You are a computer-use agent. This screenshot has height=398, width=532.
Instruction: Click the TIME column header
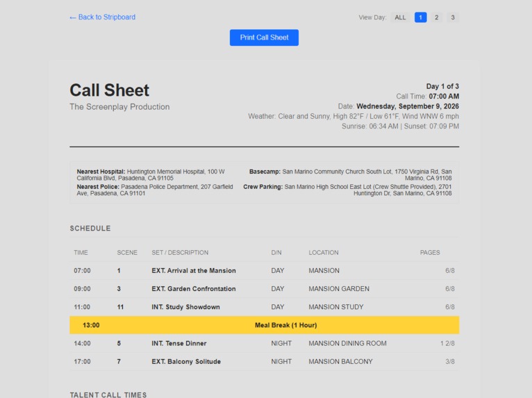81,252
